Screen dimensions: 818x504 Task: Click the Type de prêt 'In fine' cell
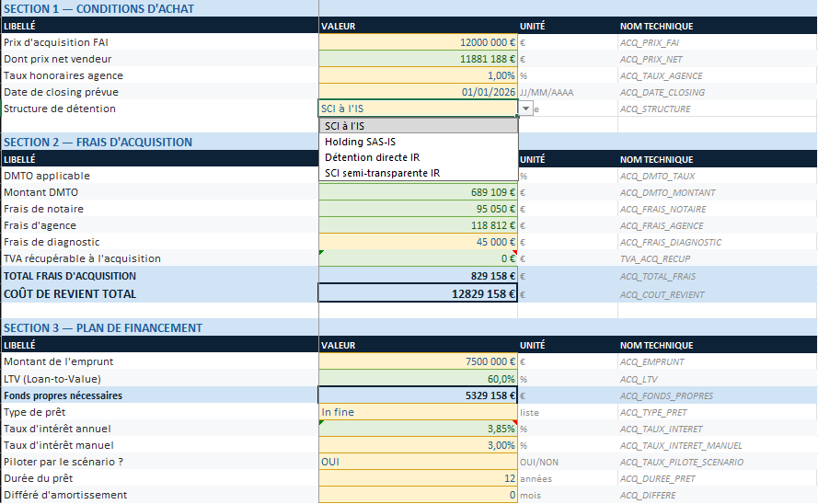click(x=418, y=412)
